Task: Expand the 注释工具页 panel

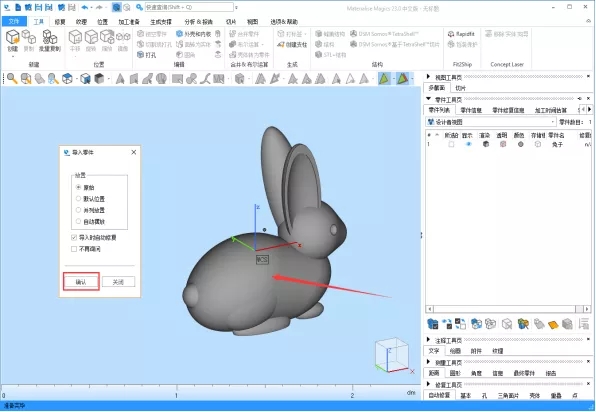Action: (x=428, y=340)
